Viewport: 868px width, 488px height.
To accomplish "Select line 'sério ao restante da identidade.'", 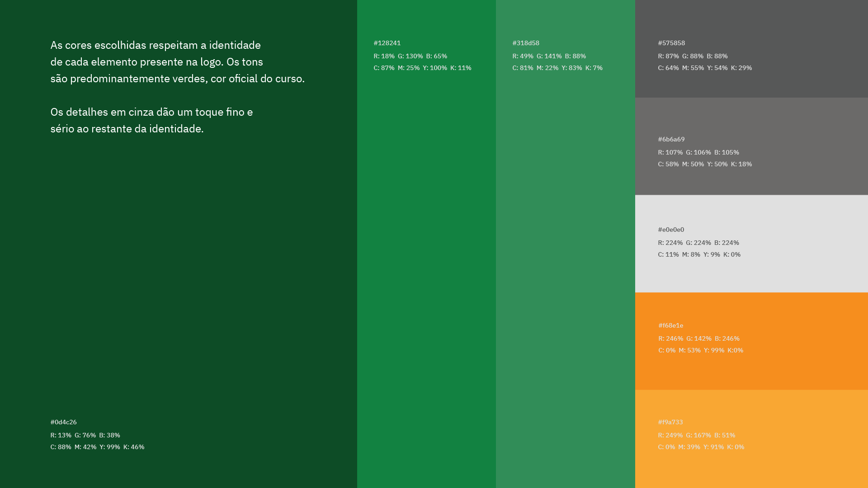I will coord(127,129).
